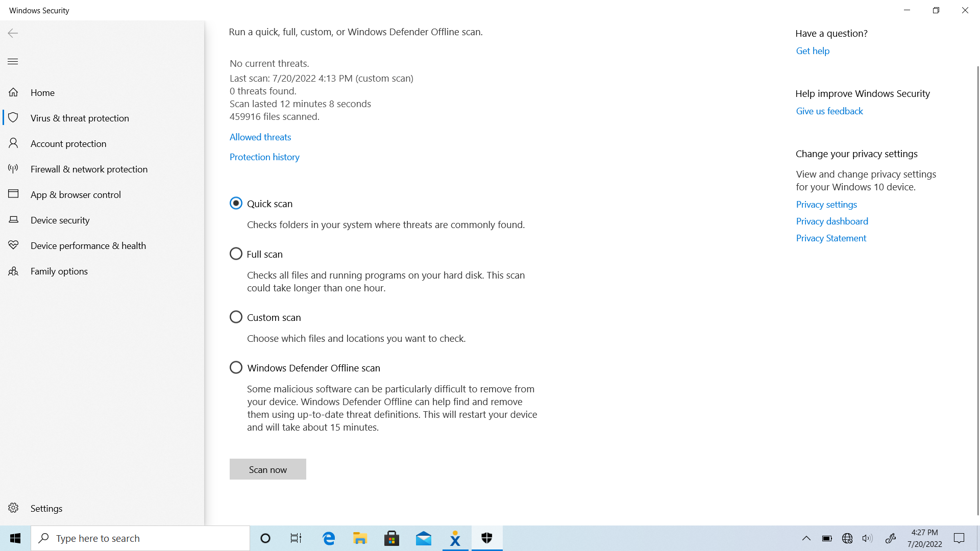Select Windows Defender Offline scan option
Viewport: 980px width, 551px height.
click(x=236, y=367)
